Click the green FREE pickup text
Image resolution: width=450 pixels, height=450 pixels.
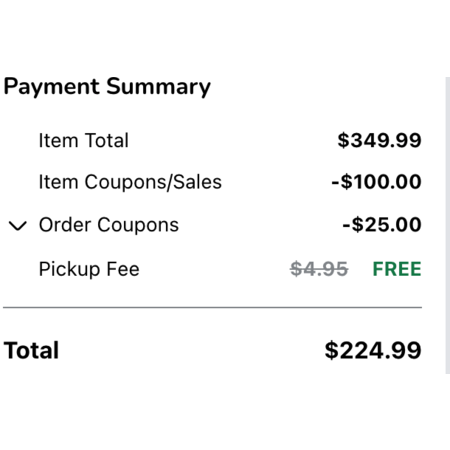(397, 269)
